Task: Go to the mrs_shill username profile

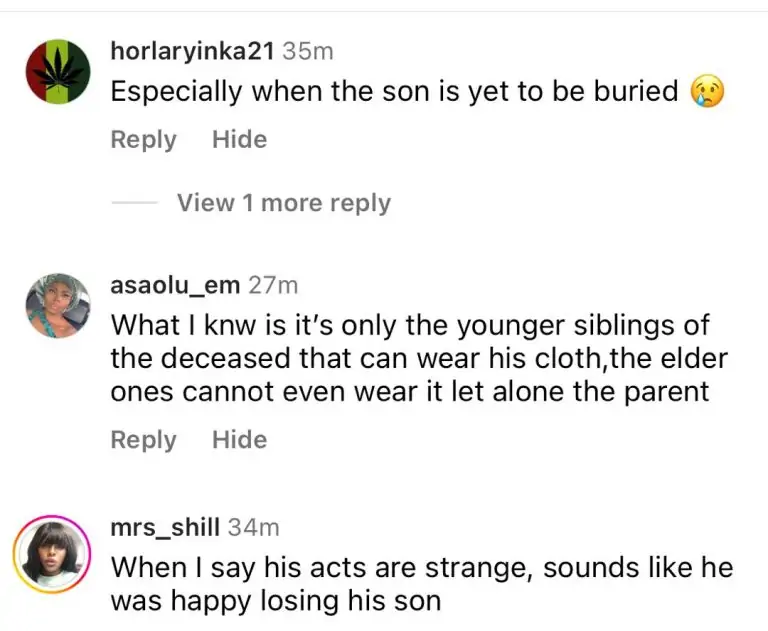Action: tap(165, 526)
